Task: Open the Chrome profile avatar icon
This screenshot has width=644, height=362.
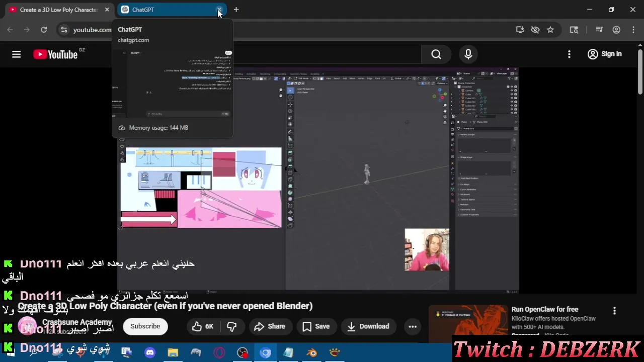Action: point(616,30)
